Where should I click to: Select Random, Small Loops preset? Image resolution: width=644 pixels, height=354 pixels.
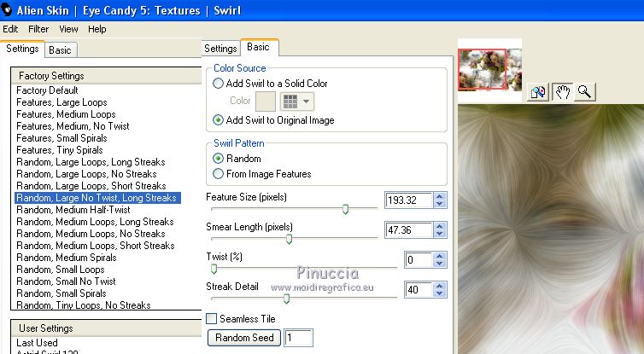click(61, 269)
